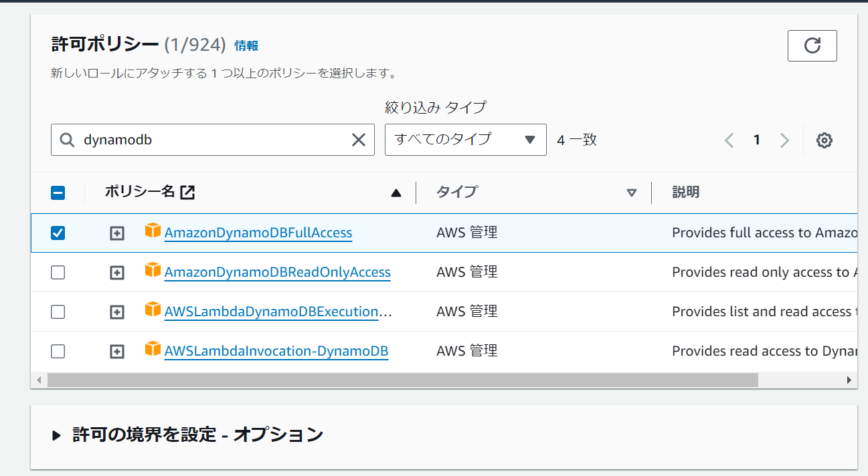Viewport: 868px width, 476px height.
Task: Click AWS 管理 in AWSLambdaInvocation-DynamoDB row
Action: 467,351
